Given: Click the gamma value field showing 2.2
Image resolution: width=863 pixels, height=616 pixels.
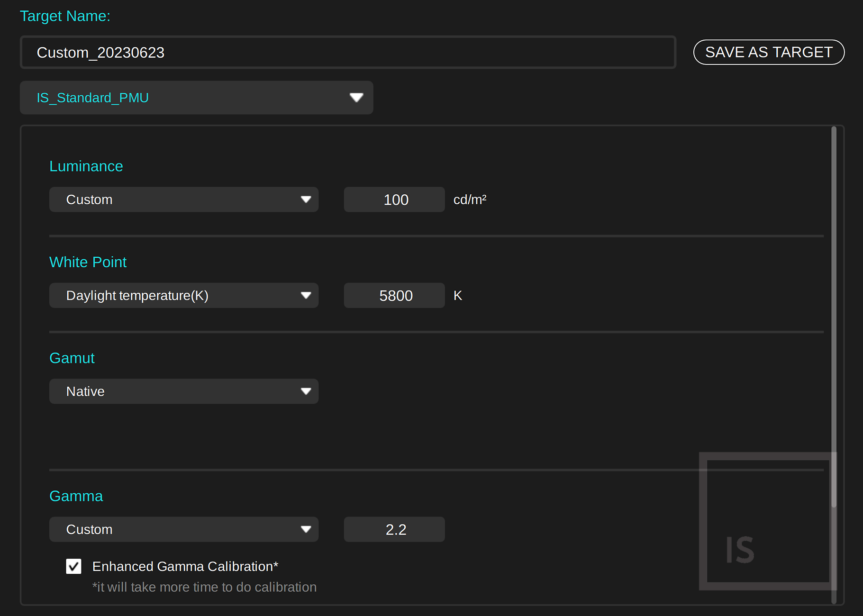Looking at the screenshot, I should click(x=394, y=529).
